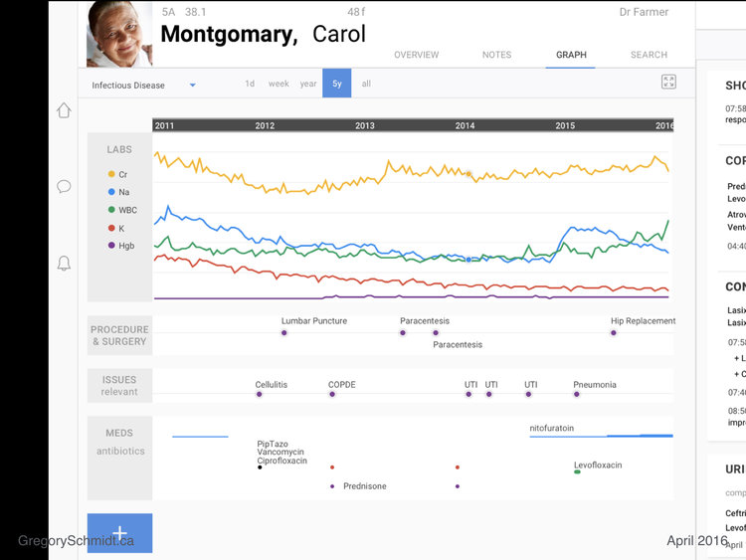Switch to the NOTES tab
Image resolution: width=746 pixels, height=560 pixels.
tap(496, 55)
